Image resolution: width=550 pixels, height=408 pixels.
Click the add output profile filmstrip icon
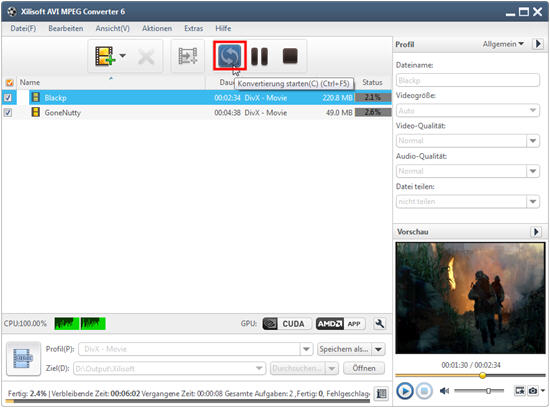[188, 56]
